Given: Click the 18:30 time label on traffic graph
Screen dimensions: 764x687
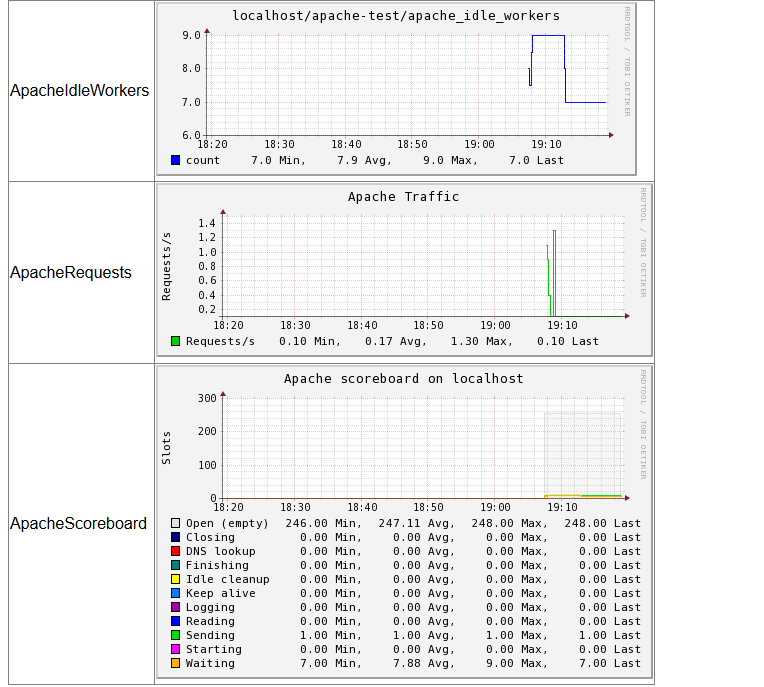Looking at the screenshot, I should tap(295, 325).
